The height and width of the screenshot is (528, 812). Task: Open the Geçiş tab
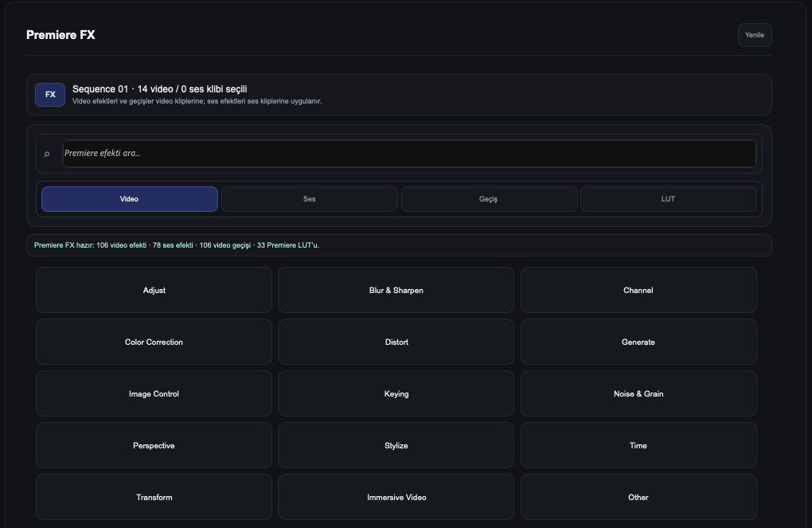click(x=489, y=199)
